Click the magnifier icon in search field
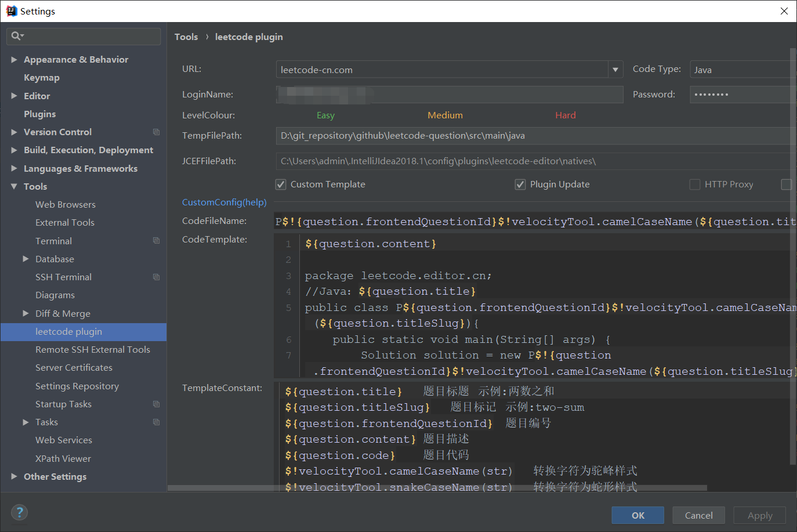This screenshot has height=532, width=797. tap(17, 36)
